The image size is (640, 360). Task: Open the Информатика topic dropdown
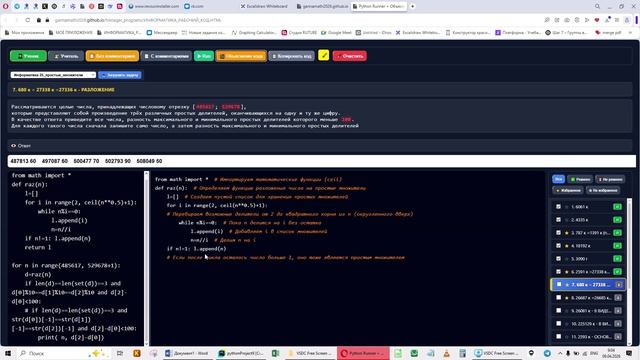point(53,75)
